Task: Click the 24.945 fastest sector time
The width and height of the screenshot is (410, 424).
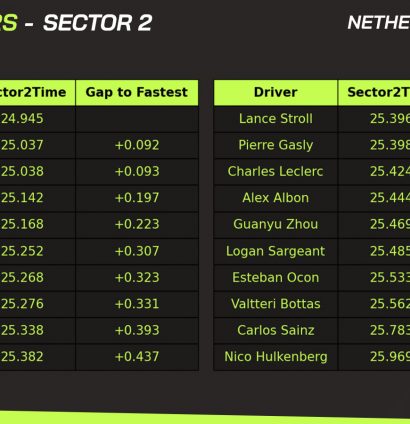Action: click(x=22, y=119)
